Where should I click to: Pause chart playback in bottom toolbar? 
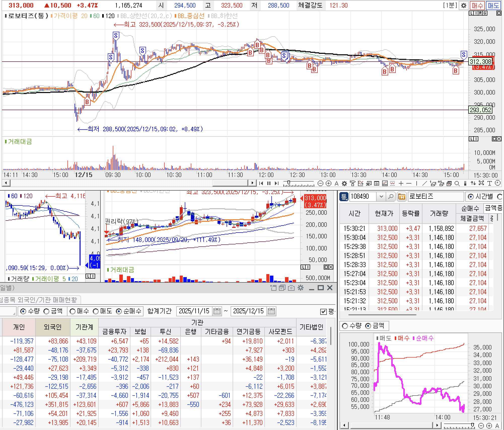pos(269,183)
